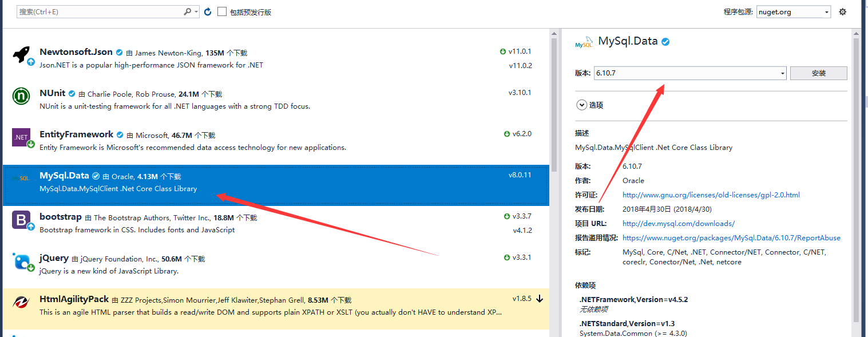Click the .NETFramework,Version=v4.5.2 dependency
This screenshot has width=868, height=337.
(x=634, y=299)
